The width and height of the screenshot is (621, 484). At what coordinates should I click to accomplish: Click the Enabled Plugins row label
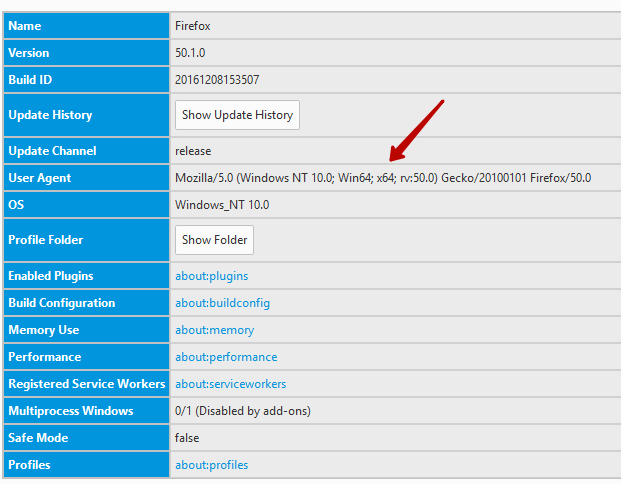[x=51, y=276]
